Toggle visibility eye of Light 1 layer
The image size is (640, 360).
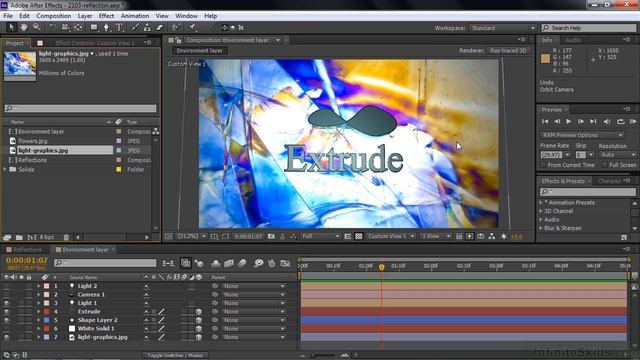tap(7, 303)
